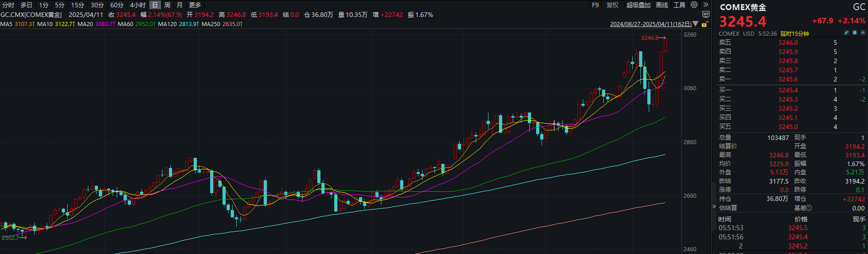Click the latest red candlestick on chart

665,44
